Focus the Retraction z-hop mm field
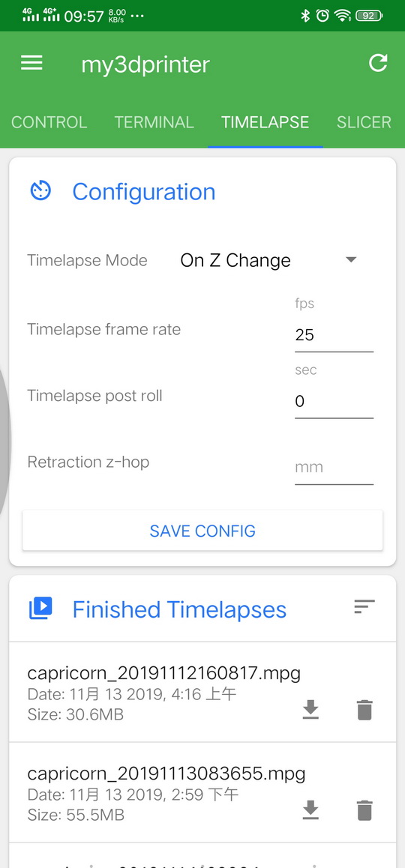The height and width of the screenshot is (868, 405). pyautogui.click(x=334, y=468)
